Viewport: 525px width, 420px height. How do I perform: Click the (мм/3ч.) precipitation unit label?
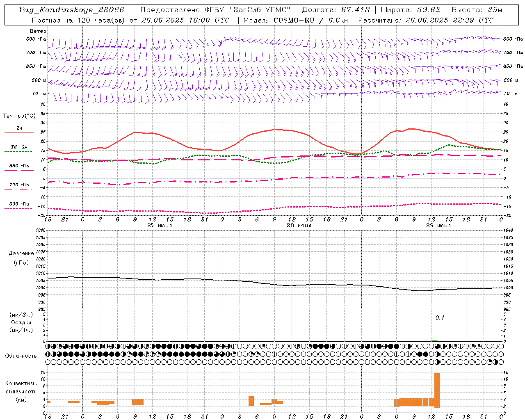[x=21, y=315]
